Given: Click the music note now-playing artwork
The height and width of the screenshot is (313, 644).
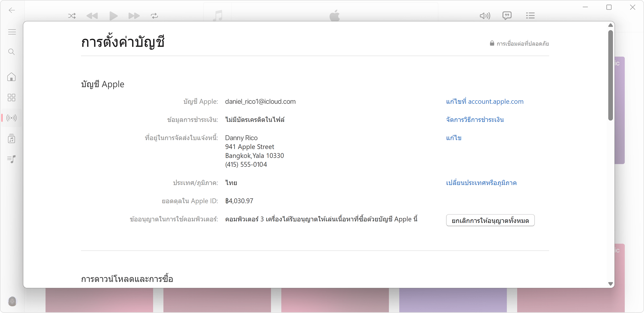Looking at the screenshot, I should click(x=218, y=15).
